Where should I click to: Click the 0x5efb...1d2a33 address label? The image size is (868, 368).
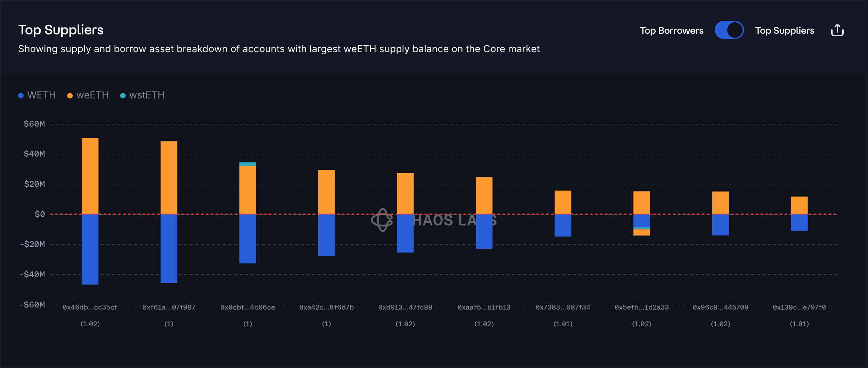tap(641, 307)
